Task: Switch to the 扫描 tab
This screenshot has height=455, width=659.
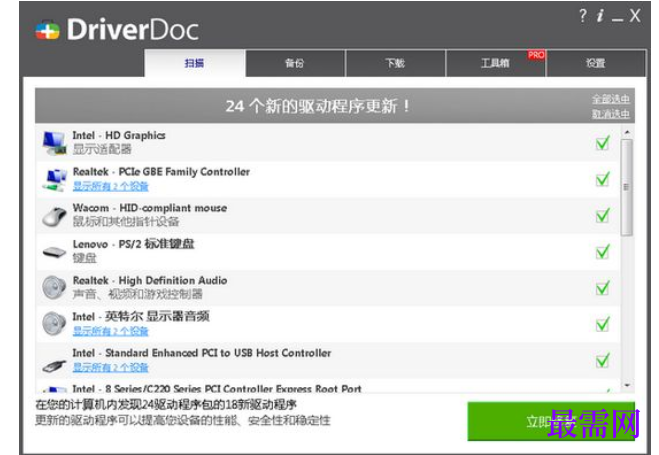Action: tap(195, 63)
